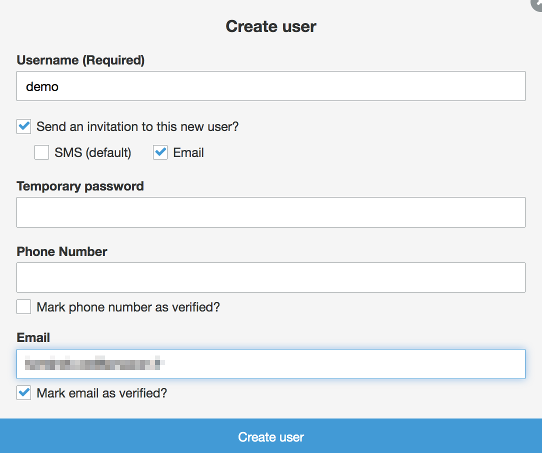Viewport: 542px width, 453px height.
Task: Tick the Mark phone number as verified box
Action: tap(24, 307)
